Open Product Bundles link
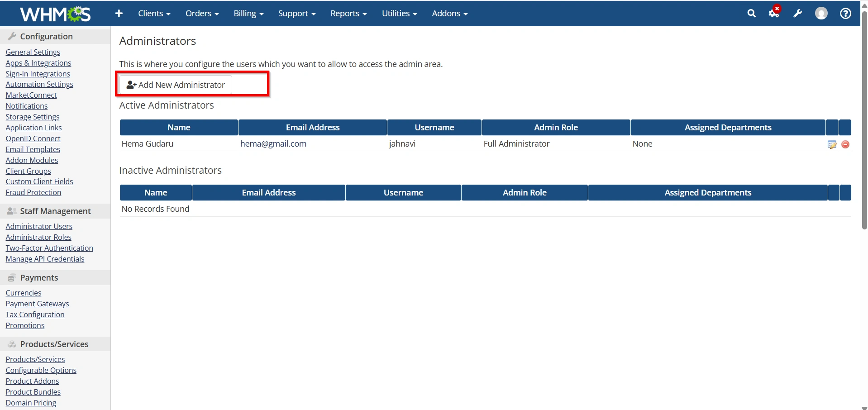The width and height of the screenshot is (868, 410). click(33, 392)
